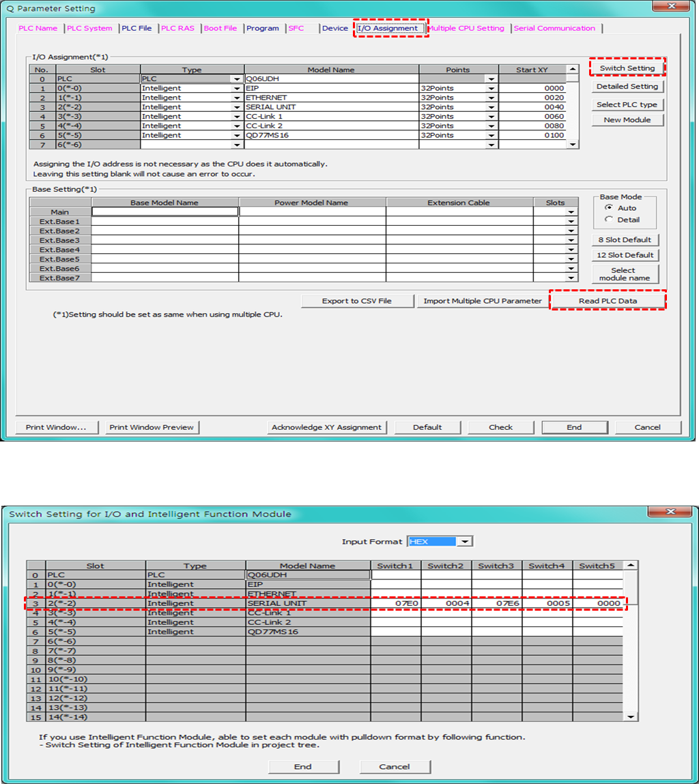Switch to Serial Communication tab
Viewport: 699px width, 784px height.
coord(554,29)
